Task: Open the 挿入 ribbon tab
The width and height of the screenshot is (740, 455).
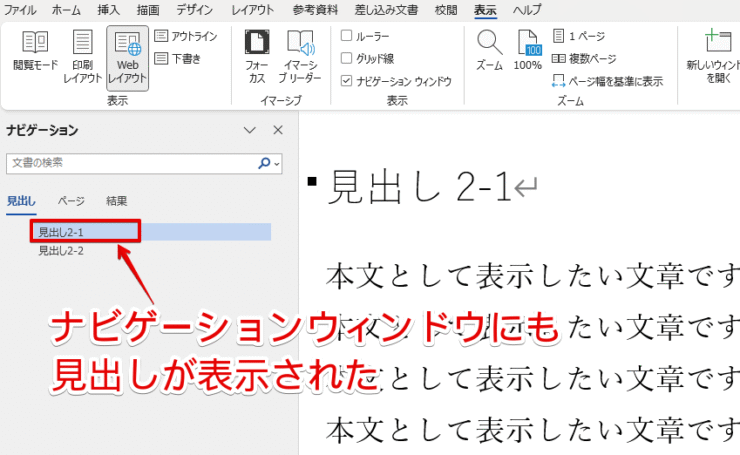Action: click(109, 10)
